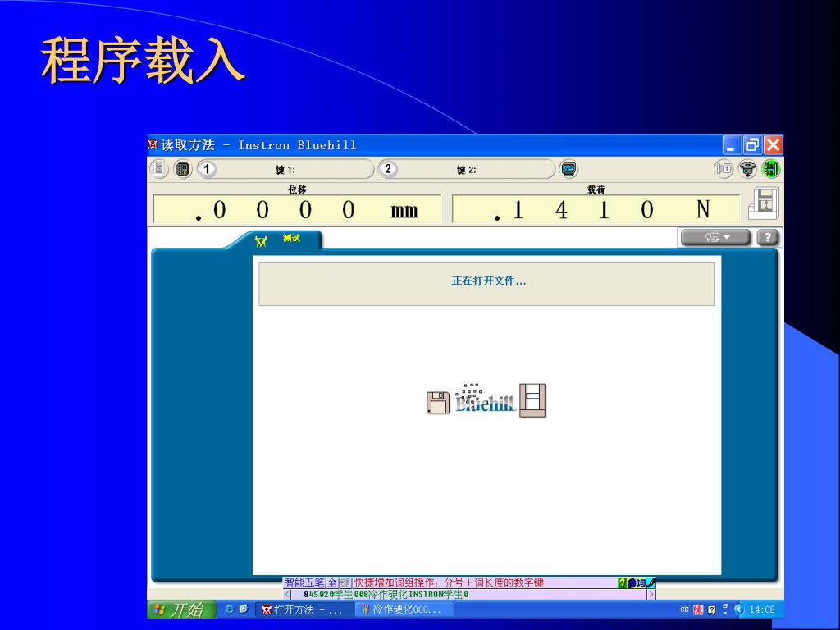Click the 载荷 load readout
The height and width of the screenshot is (630, 840).
(596, 209)
